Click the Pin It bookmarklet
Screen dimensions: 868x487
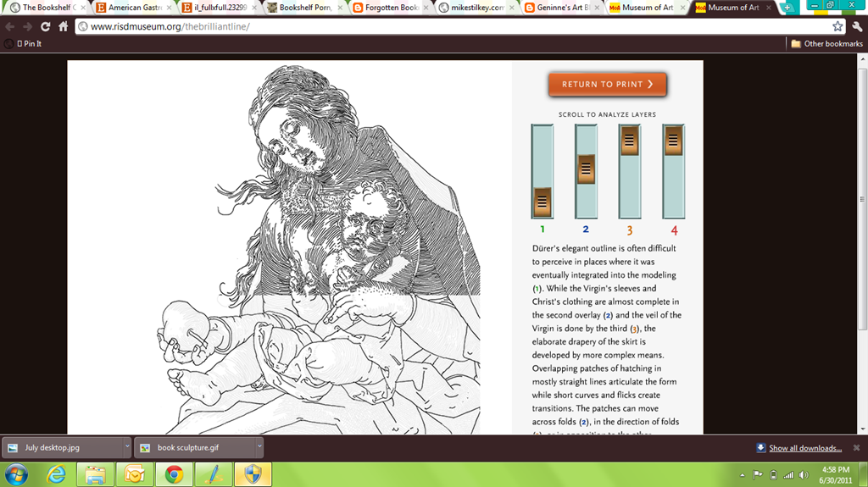[x=29, y=44]
